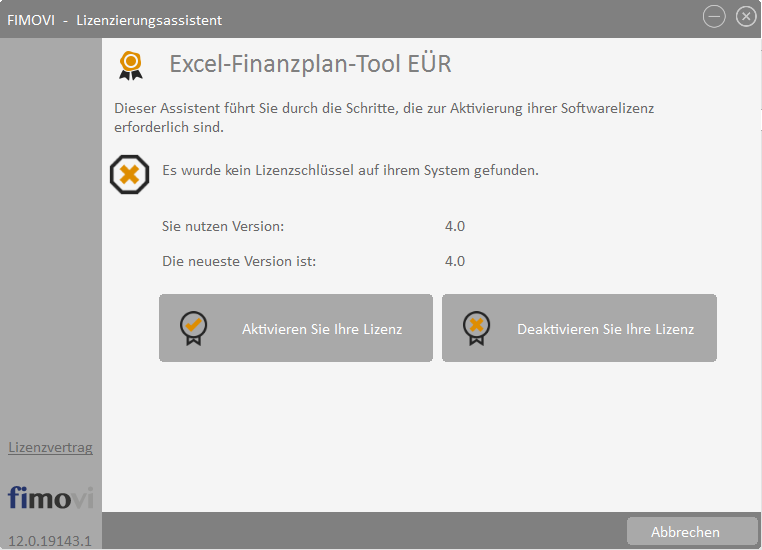Image resolution: width=762 pixels, height=550 pixels.
Task: Open the Lizenzvertrag link
Action: [x=51, y=447]
